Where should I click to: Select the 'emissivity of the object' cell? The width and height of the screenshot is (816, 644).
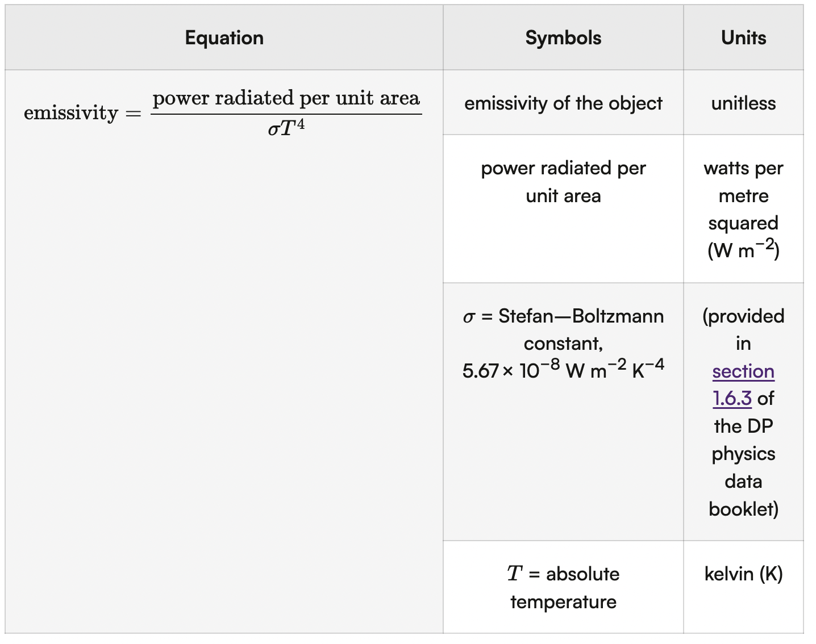563,103
